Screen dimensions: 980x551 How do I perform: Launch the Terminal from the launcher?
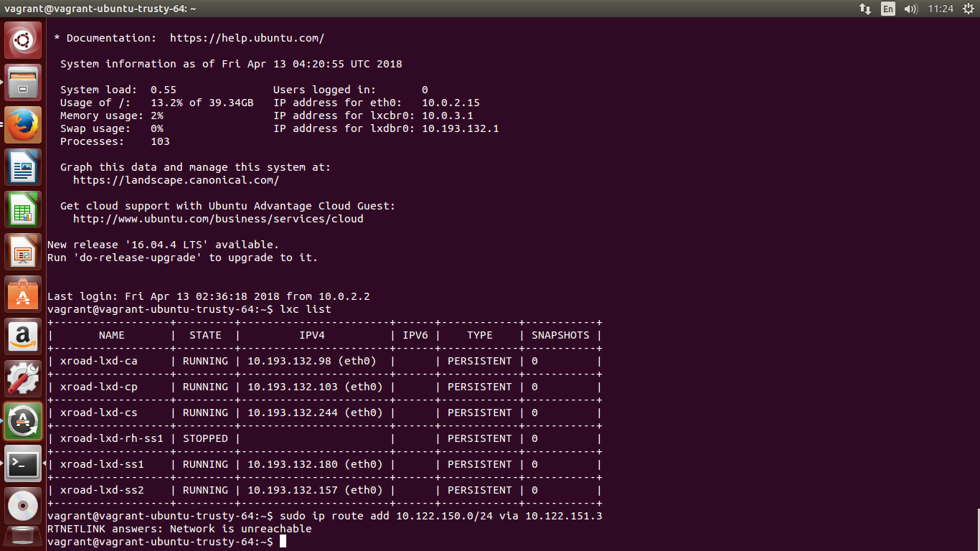23,463
